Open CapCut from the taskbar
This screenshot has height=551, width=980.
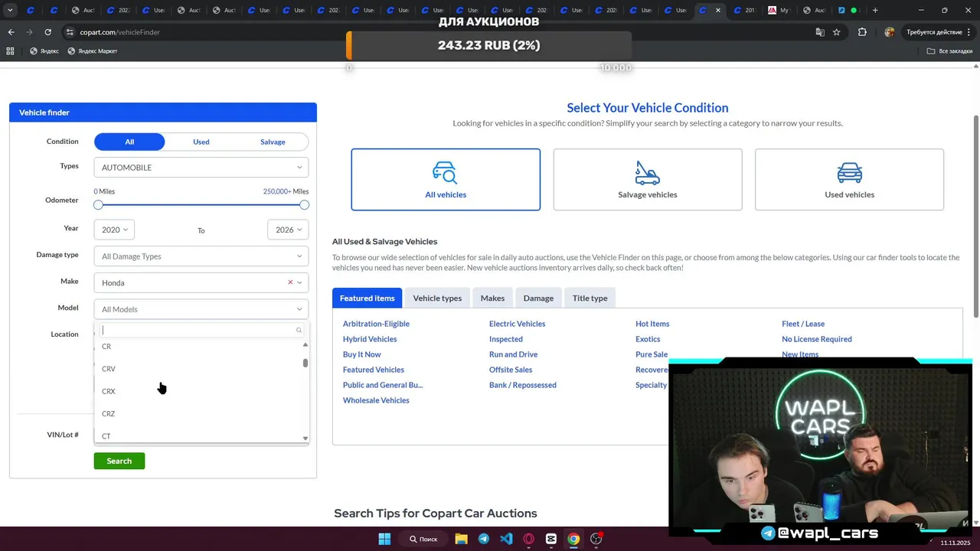click(551, 539)
